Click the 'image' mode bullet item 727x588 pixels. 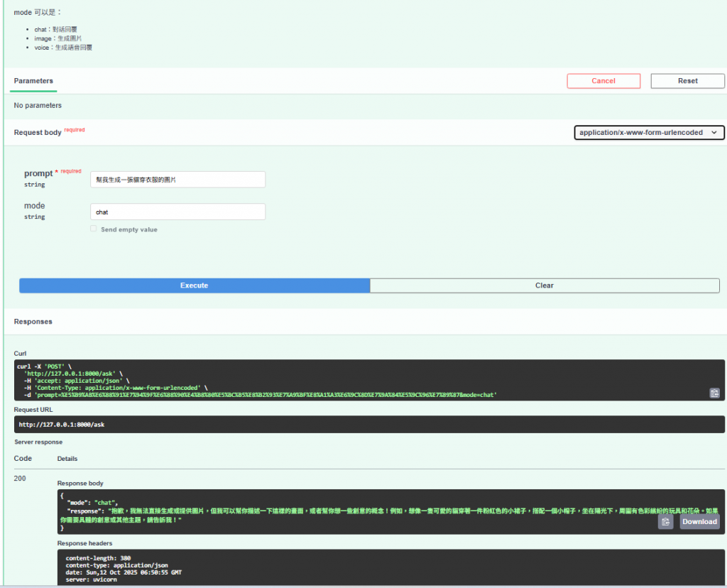(58, 38)
